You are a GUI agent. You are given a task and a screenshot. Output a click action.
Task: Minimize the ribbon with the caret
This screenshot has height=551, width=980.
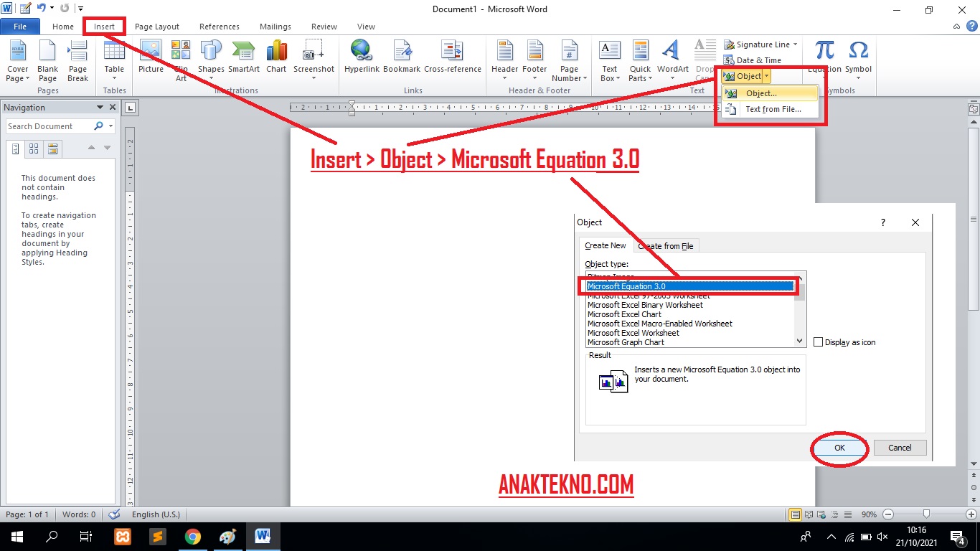pos(958,27)
